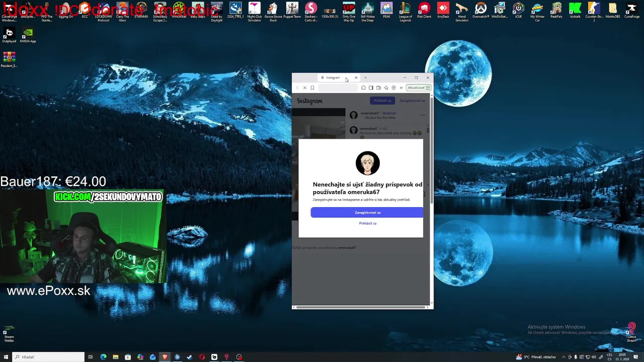
Task: Open a new browser tab with plus
Action: pos(365,77)
